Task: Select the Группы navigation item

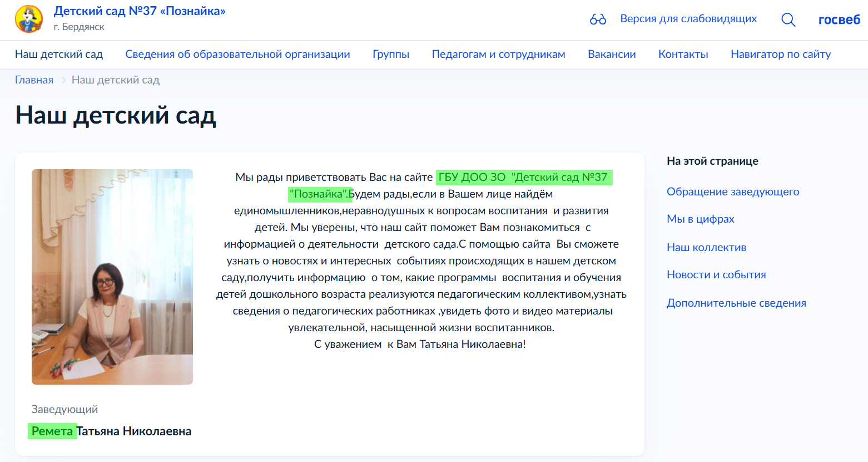Action: [x=390, y=54]
